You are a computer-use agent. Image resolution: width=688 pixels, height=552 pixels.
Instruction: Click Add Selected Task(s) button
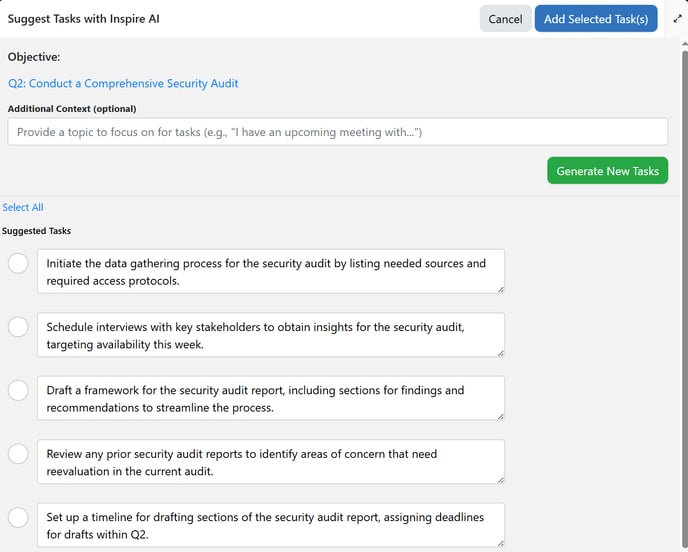[596, 19]
